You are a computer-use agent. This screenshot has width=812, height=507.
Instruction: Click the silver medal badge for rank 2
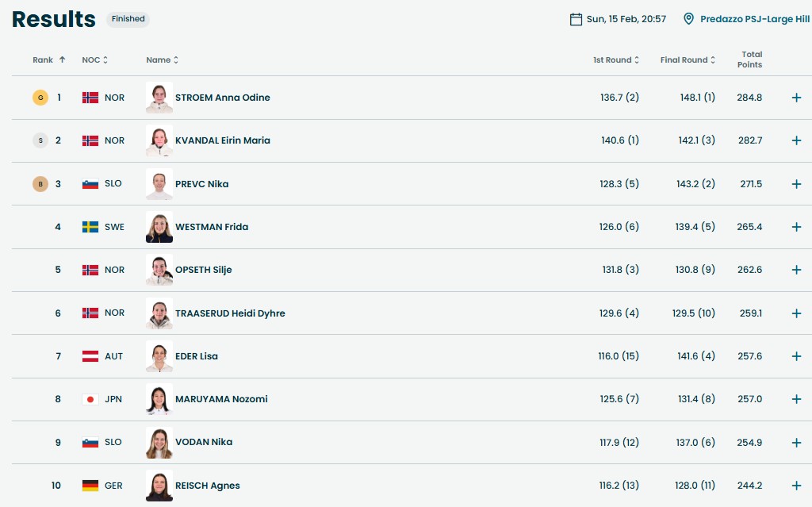coord(40,140)
